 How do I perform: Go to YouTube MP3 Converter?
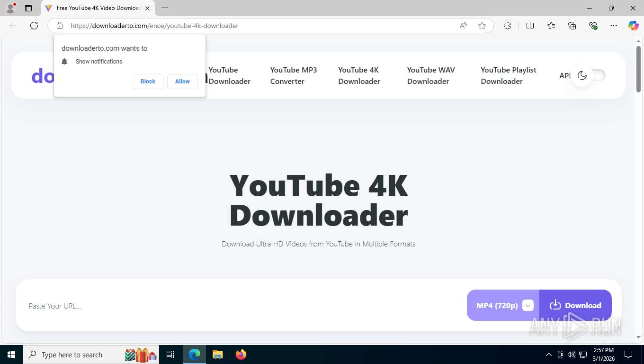[294, 75]
